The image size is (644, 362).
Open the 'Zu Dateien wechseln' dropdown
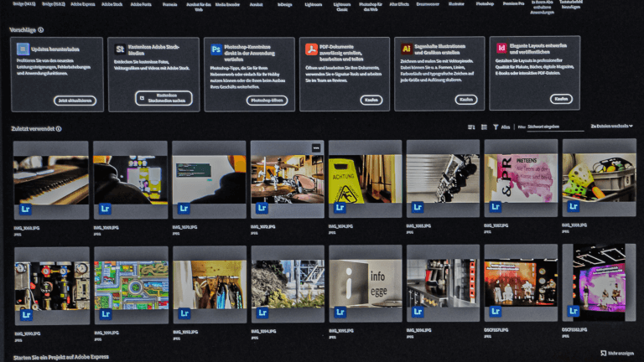[611, 127]
